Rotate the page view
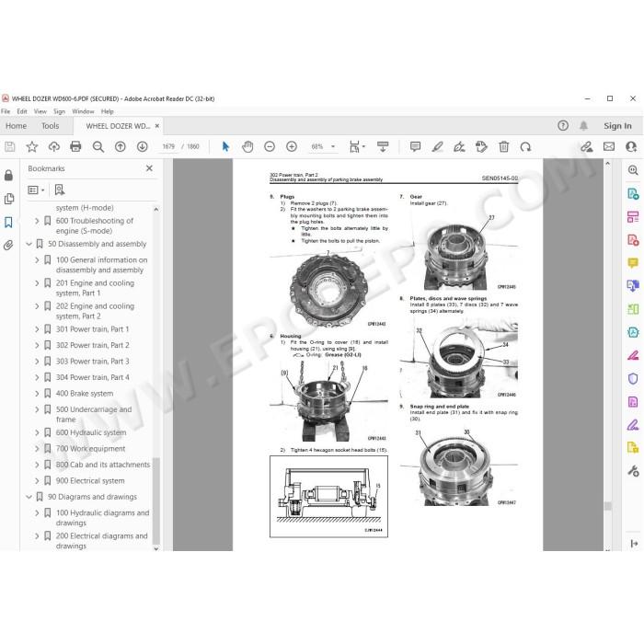 [x=525, y=146]
